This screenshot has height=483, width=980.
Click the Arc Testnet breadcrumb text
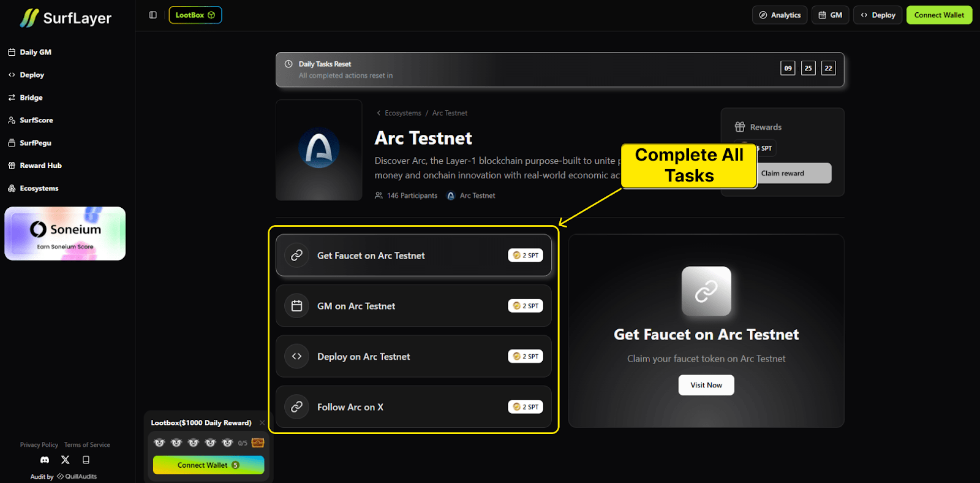tap(450, 113)
